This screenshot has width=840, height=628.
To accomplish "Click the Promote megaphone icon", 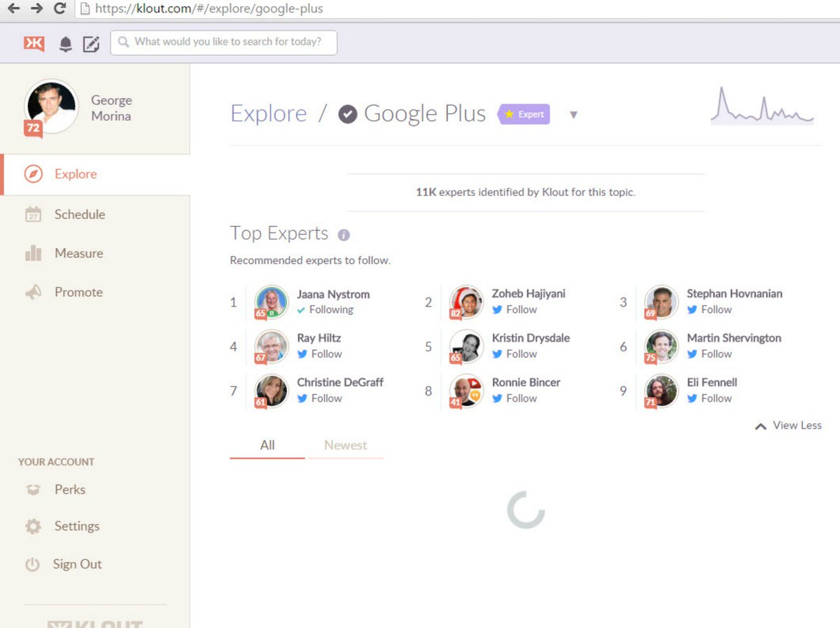I will 33,293.
